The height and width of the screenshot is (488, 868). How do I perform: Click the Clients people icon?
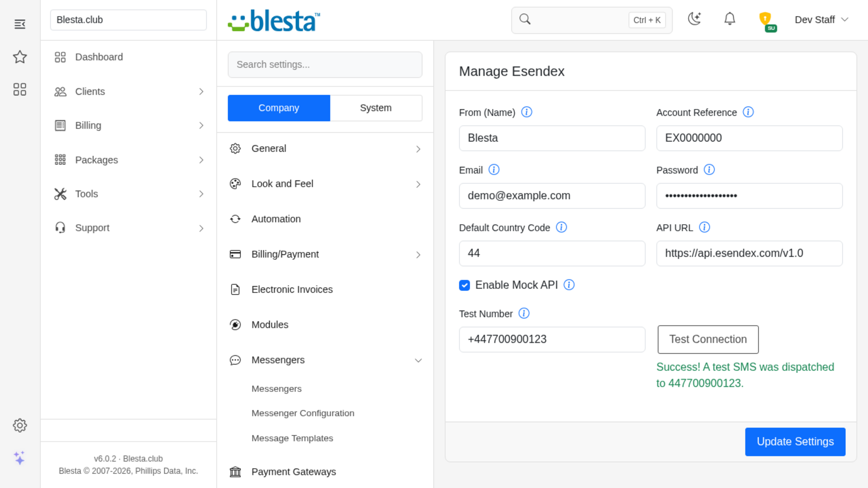pyautogui.click(x=60, y=92)
